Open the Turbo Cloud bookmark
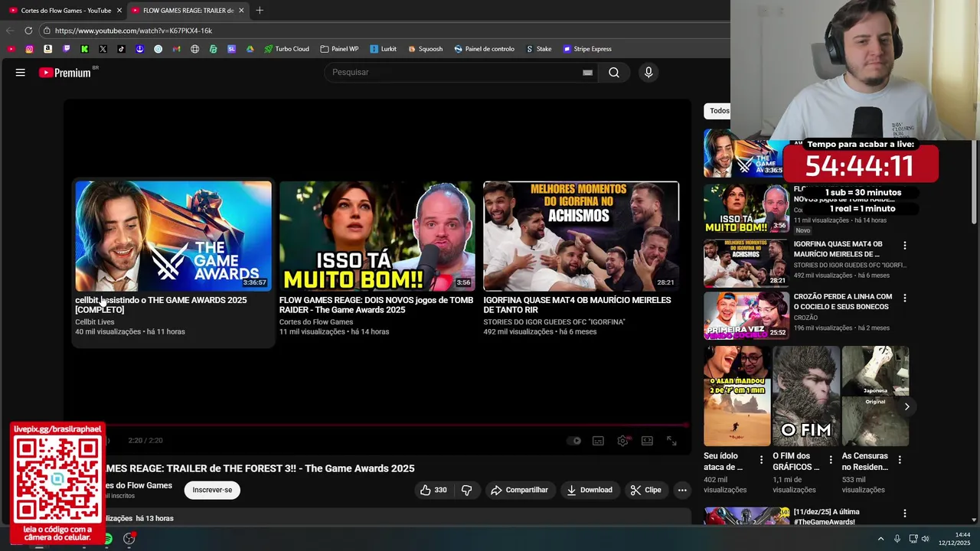 (x=286, y=49)
